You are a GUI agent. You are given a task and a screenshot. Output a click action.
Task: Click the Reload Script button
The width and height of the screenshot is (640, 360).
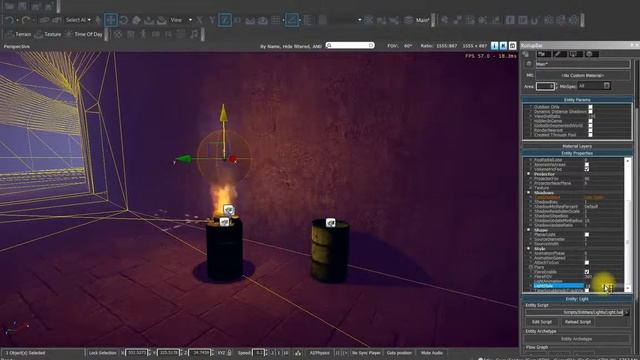tap(578, 322)
